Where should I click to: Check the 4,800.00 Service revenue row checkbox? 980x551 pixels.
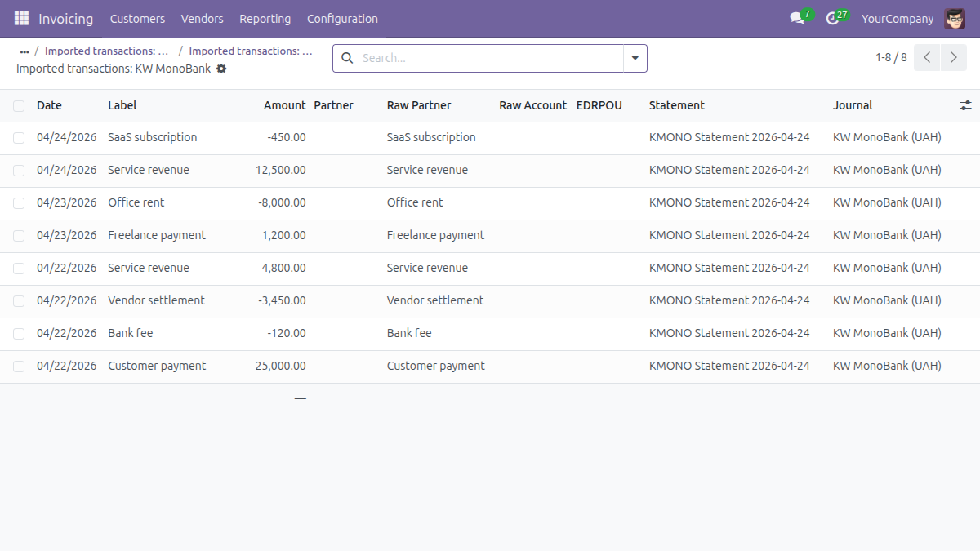click(19, 269)
